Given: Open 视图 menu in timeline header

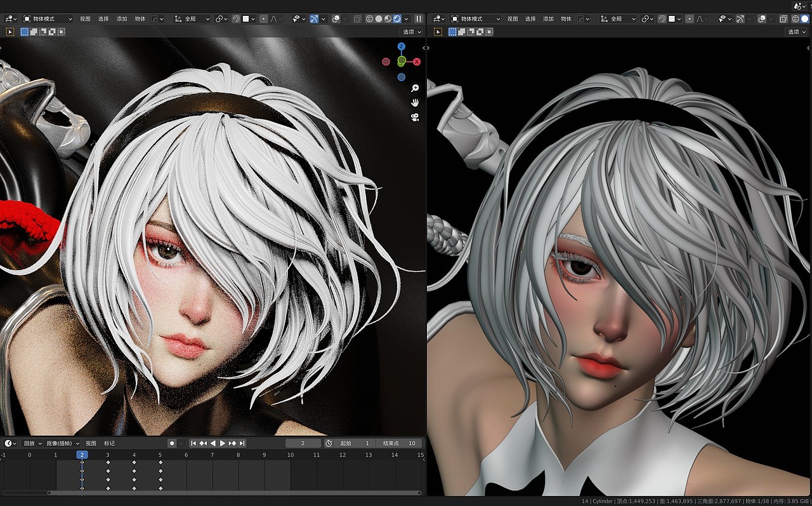Looking at the screenshot, I should (x=91, y=443).
